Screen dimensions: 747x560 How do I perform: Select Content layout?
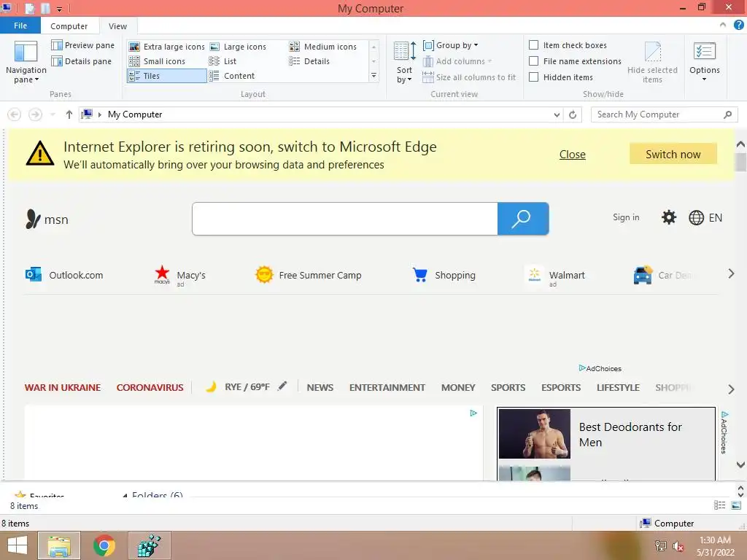click(x=232, y=76)
